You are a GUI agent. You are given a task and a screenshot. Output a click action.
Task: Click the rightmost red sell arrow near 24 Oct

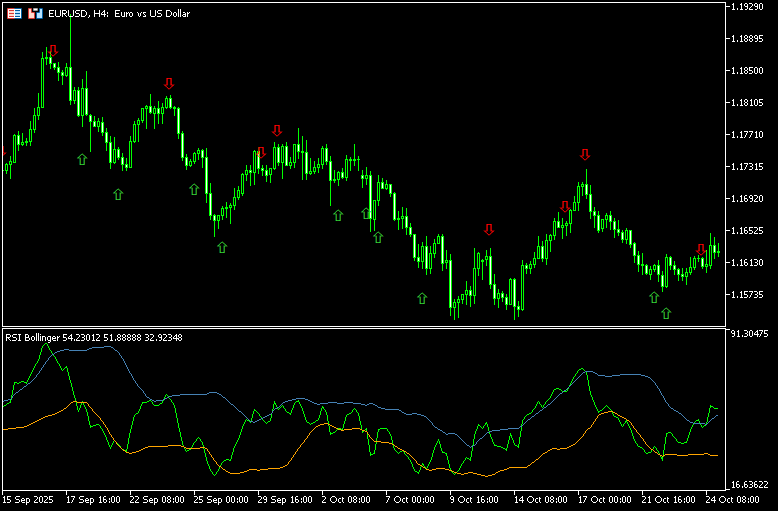701,249
